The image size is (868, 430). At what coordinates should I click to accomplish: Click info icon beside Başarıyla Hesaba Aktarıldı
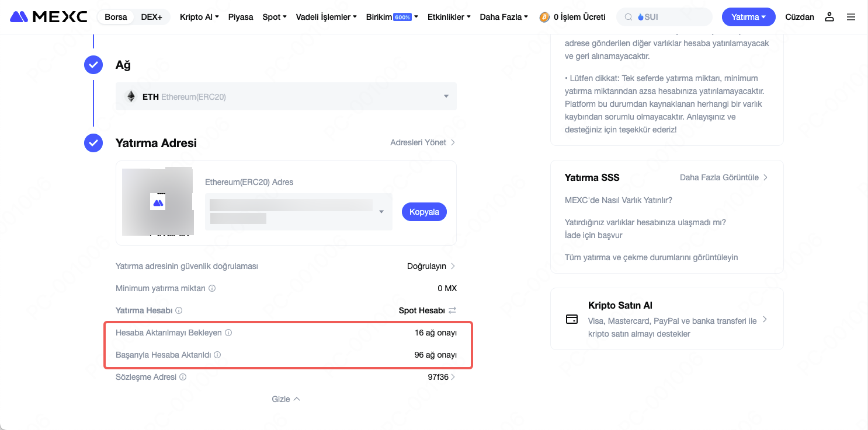coord(217,355)
